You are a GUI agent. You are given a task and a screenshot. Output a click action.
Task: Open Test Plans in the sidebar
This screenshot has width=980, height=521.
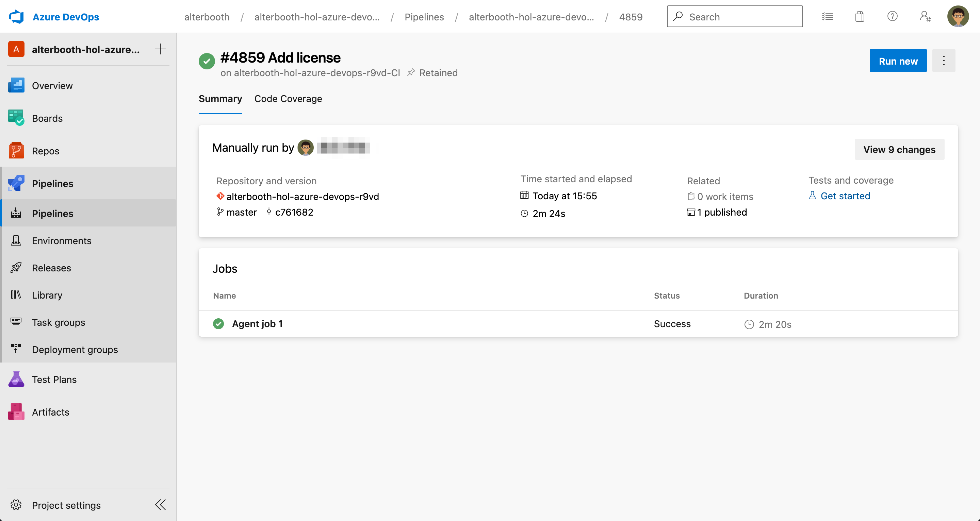(x=54, y=379)
